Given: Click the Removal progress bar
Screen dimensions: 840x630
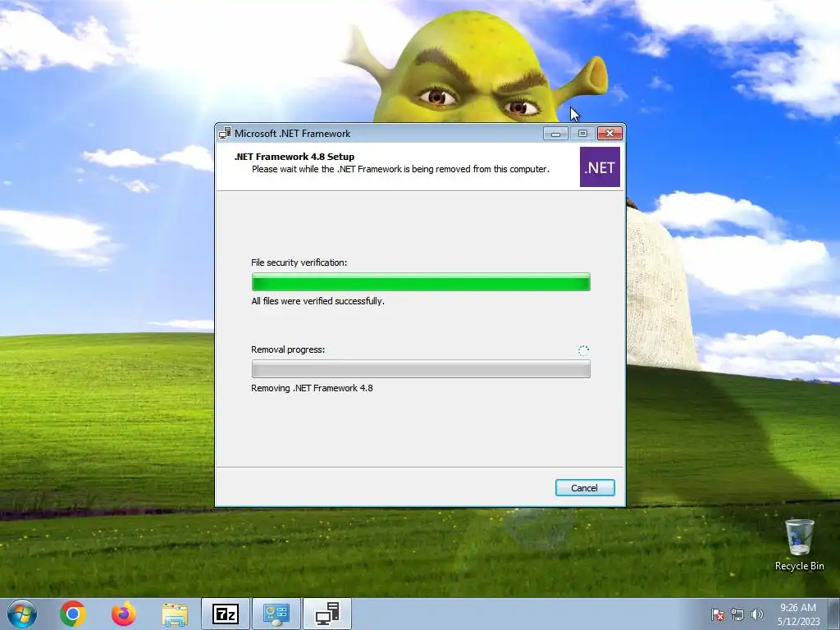Looking at the screenshot, I should [421, 368].
